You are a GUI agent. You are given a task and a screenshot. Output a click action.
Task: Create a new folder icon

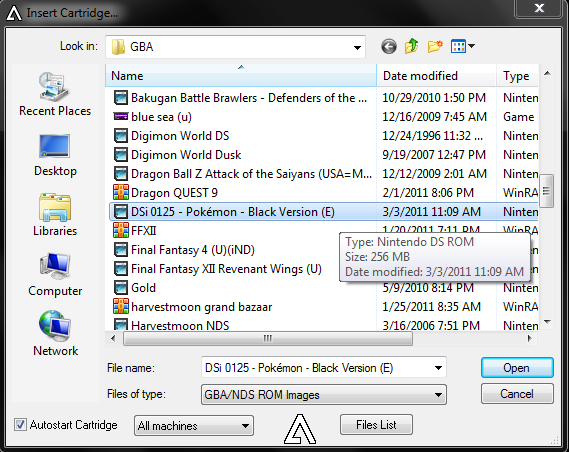click(435, 46)
